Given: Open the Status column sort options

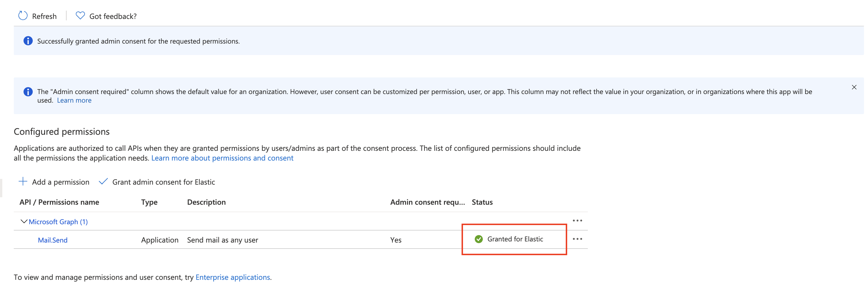Looking at the screenshot, I should tap(482, 202).
